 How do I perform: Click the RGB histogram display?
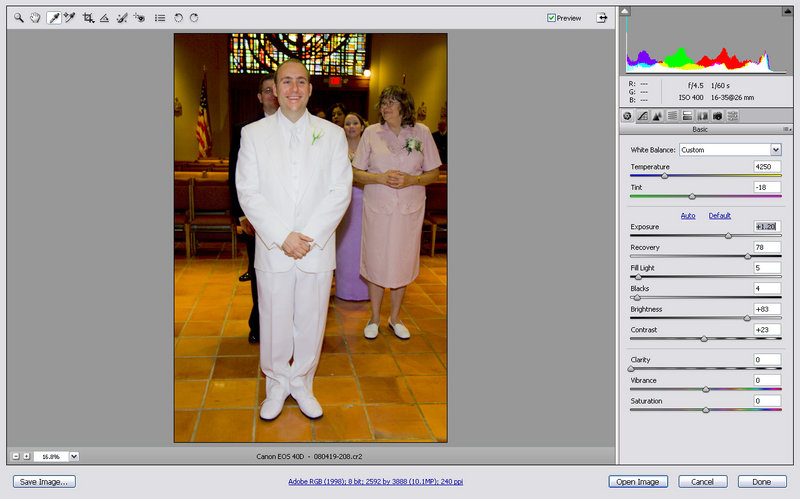coord(706,44)
